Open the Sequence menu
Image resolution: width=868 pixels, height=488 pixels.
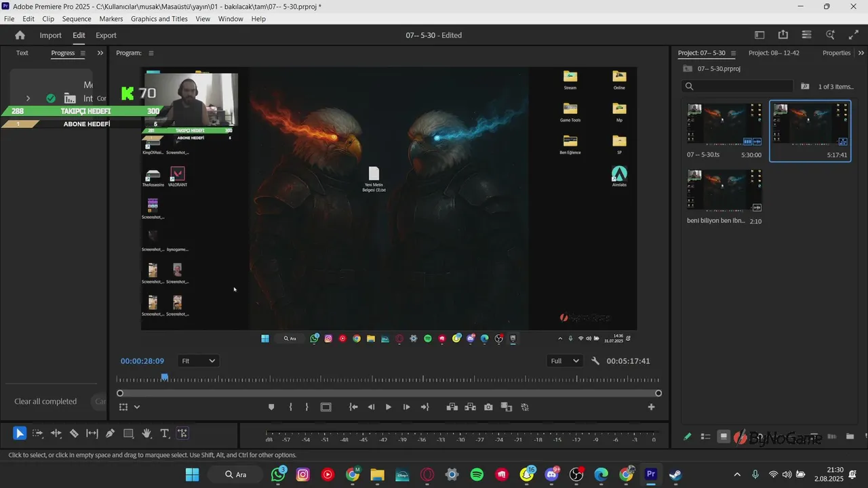pos(77,19)
